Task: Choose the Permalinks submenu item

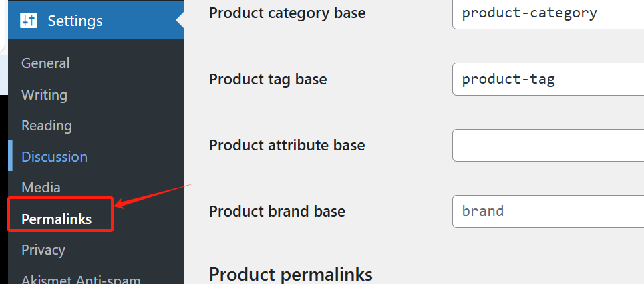Action: coord(57,219)
